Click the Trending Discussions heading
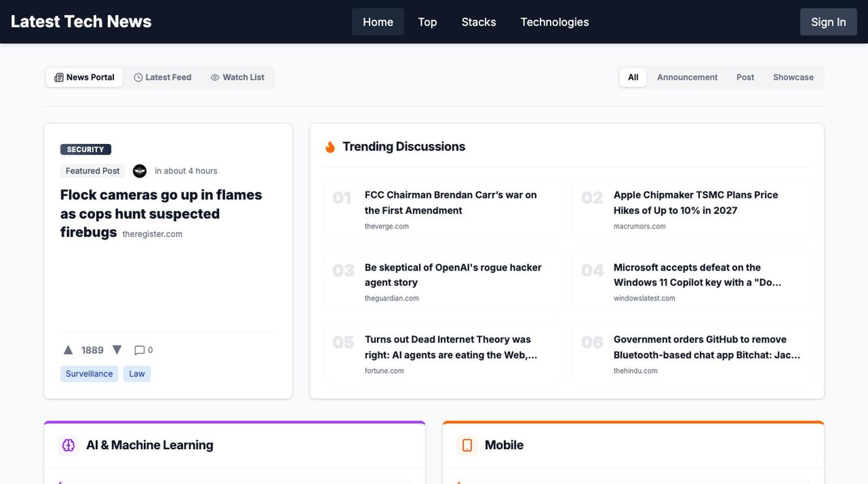The height and width of the screenshot is (484, 868). (x=404, y=146)
